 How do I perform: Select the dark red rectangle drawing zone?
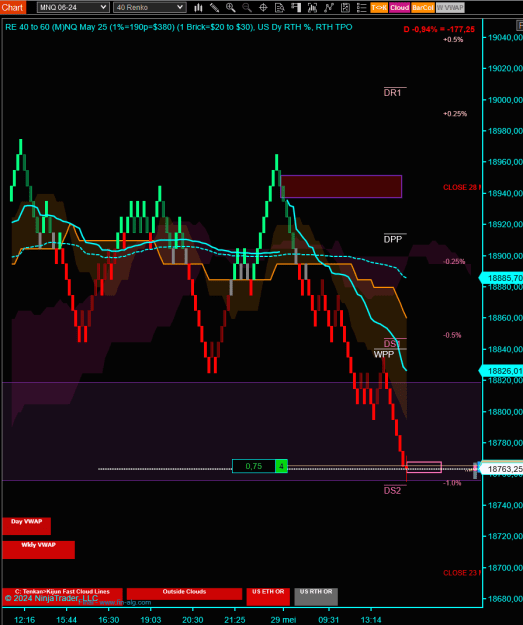[x=341, y=187]
